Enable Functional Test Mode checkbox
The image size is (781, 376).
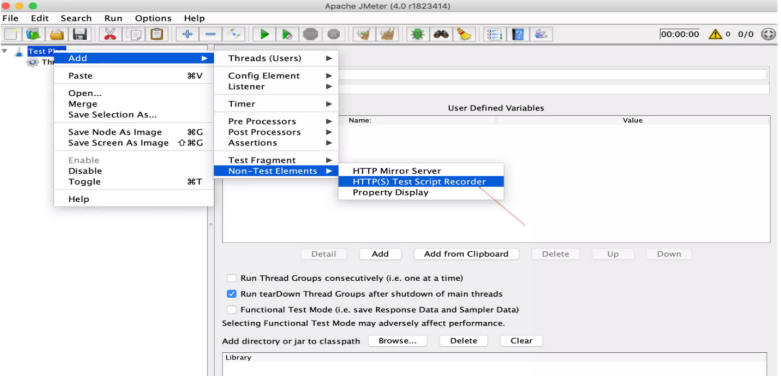[232, 310]
